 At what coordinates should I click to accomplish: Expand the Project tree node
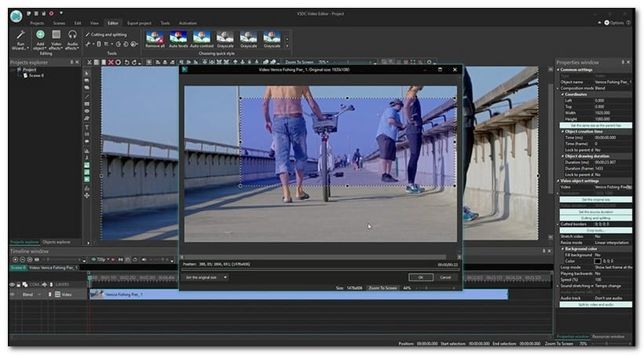pos(14,69)
